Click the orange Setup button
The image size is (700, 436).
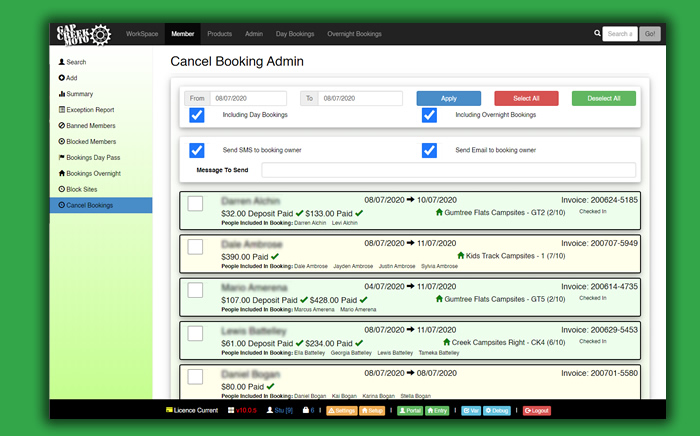tap(372, 411)
